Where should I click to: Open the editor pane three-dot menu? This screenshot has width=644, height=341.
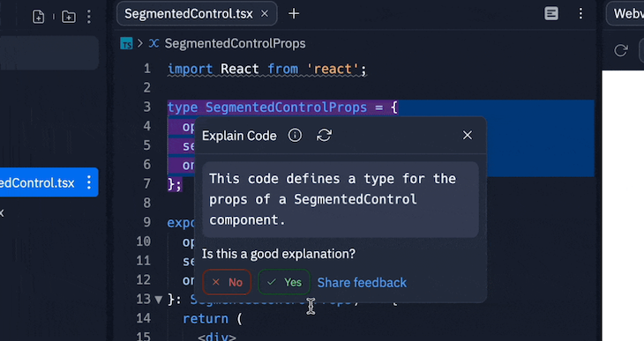click(580, 13)
